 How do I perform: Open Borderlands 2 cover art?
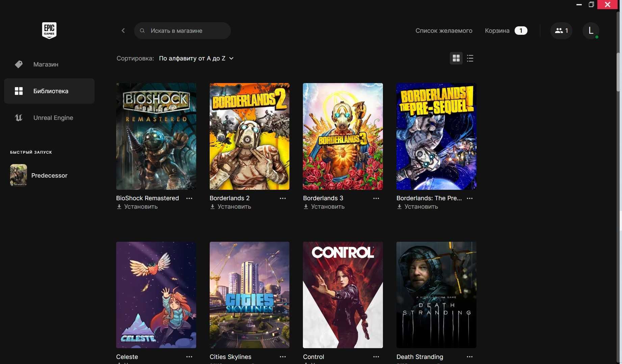250,136
